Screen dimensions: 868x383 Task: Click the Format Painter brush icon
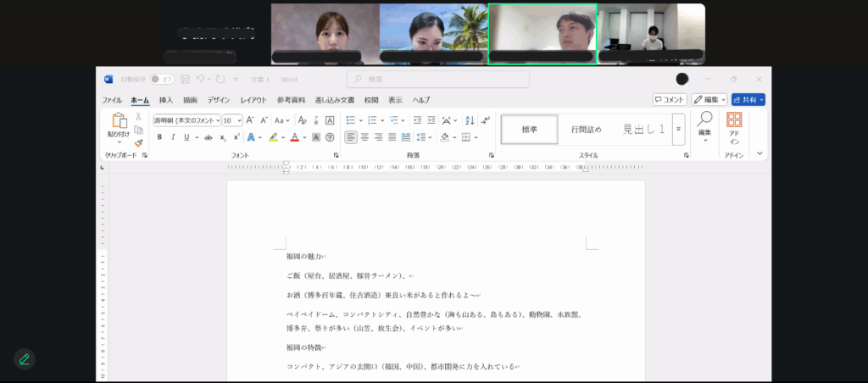tap(138, 143)
